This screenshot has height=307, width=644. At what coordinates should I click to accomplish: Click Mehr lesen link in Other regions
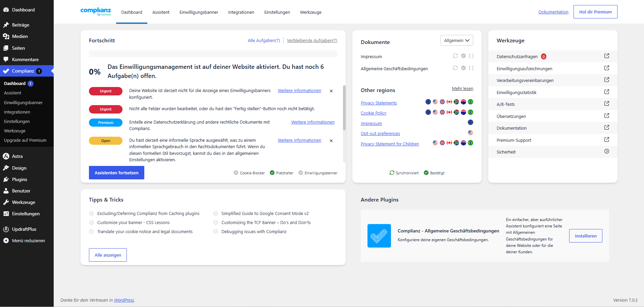point(462,89)
